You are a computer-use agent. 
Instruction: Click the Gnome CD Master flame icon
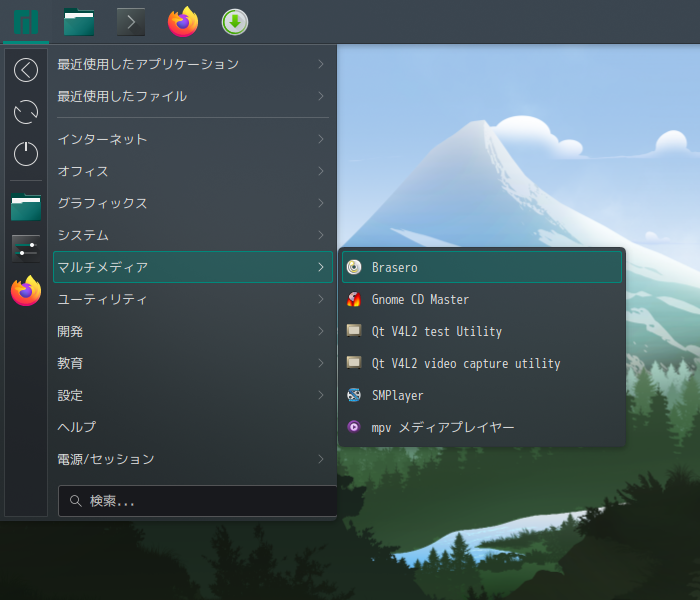click(x=354, y=299)
